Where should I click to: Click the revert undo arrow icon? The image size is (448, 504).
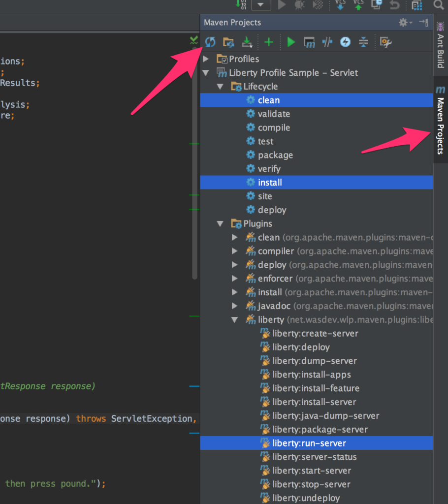tap(394, 5)
